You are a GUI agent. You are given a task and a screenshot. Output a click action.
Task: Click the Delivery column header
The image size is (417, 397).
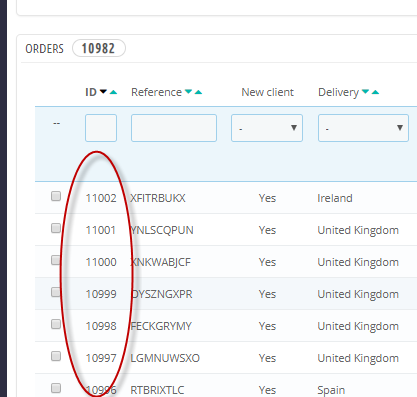click(338, 92)
